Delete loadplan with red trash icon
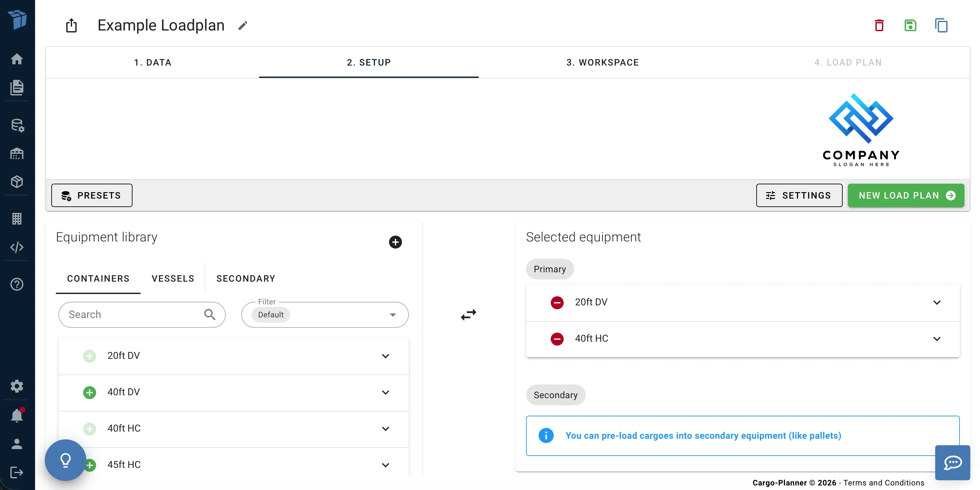 tap(879, 25)
